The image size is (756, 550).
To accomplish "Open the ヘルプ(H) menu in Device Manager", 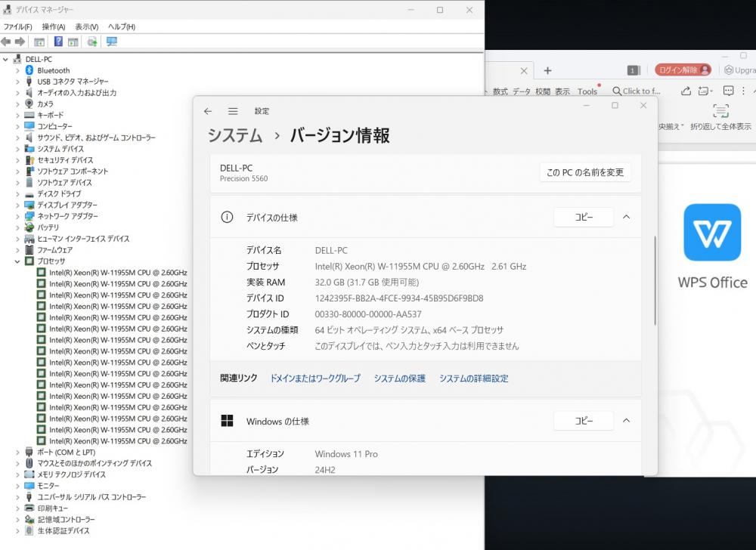I will [122, 26].
